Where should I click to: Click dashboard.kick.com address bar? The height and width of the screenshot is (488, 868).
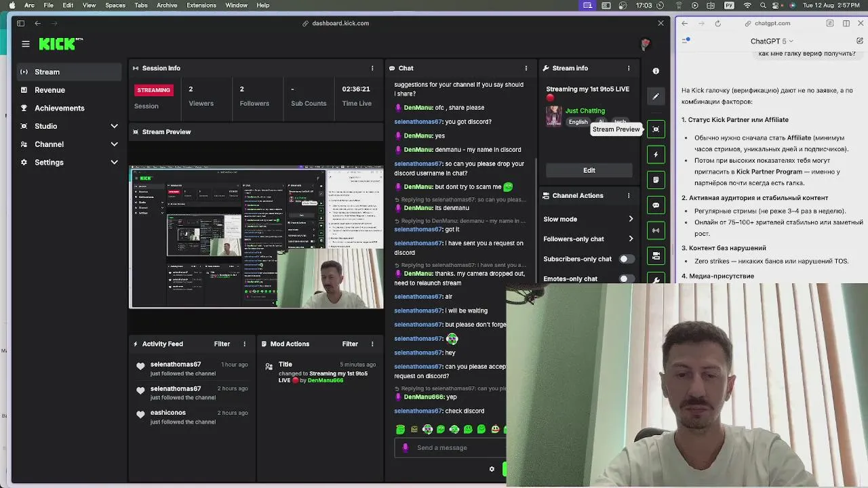pyautogui.click(x=340, y=23)
